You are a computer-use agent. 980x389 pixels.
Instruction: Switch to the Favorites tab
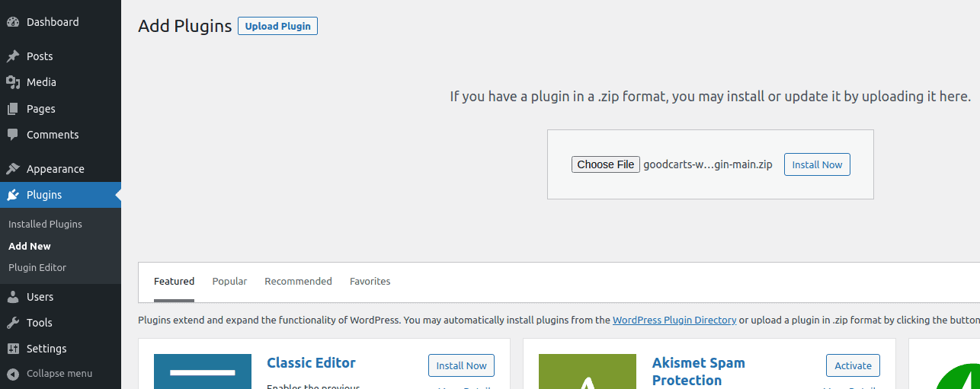pos(370,282)
